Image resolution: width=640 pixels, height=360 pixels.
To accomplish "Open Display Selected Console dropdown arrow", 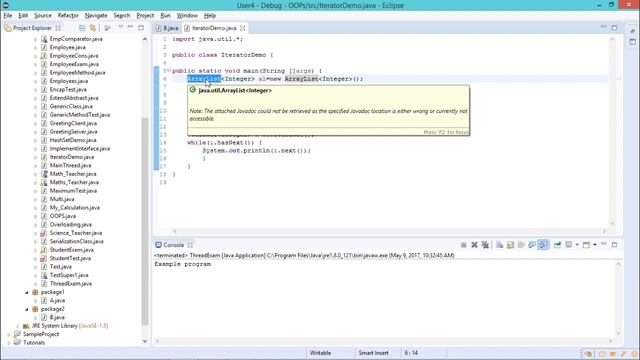I will tap(577, 245).
